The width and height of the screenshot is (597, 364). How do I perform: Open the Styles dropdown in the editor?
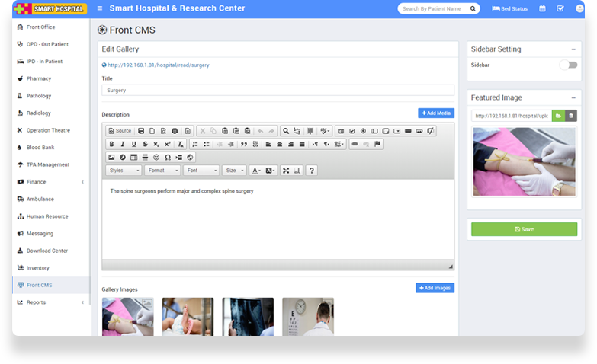point(124,171)
